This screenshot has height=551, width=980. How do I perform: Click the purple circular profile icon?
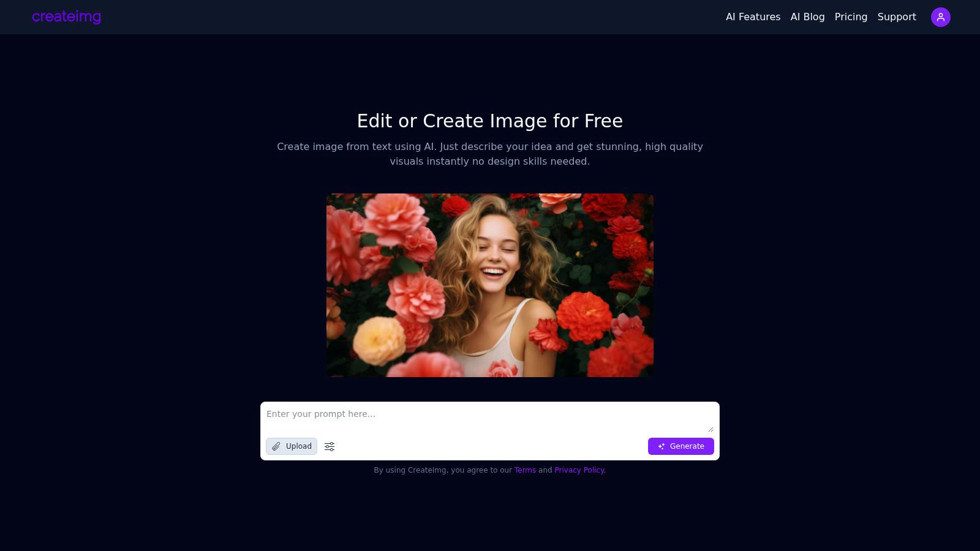[941, 17]
